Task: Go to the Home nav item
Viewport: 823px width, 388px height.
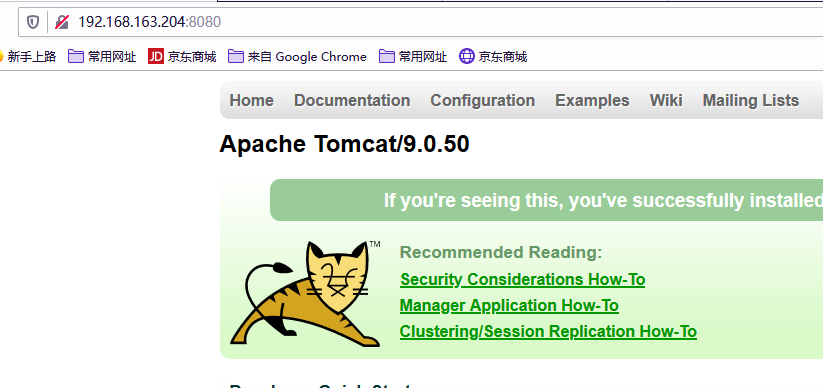Action: click(251, 100)
